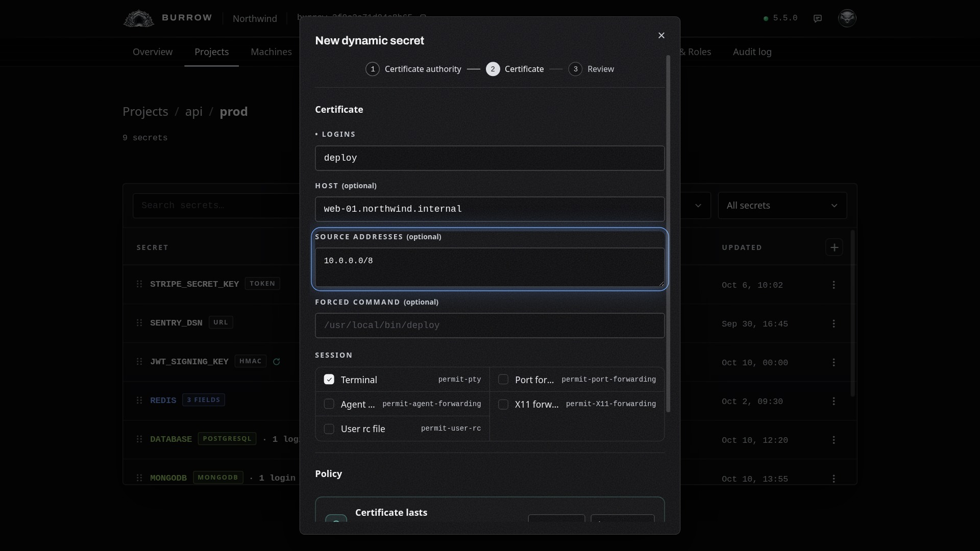The image size is (980, 551).
Task: Uncheck the Terminal permit-pty checkbox
Action: point(329,380)
